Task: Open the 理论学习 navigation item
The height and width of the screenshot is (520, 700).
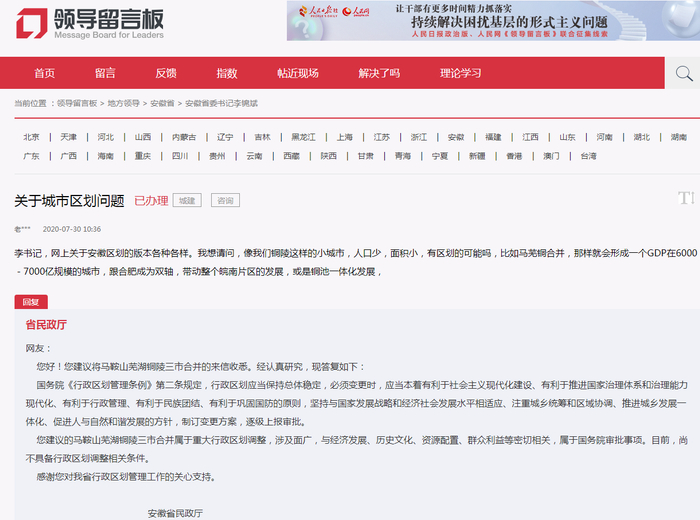Action: [461, 73]
